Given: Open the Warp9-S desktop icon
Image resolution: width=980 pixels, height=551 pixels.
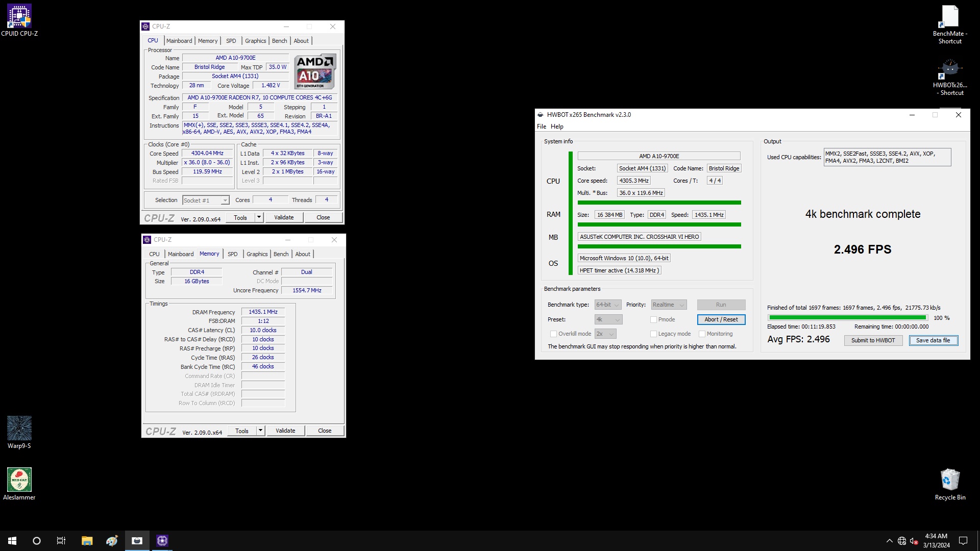Looking at the screenshot, I should tap(19, 433).
